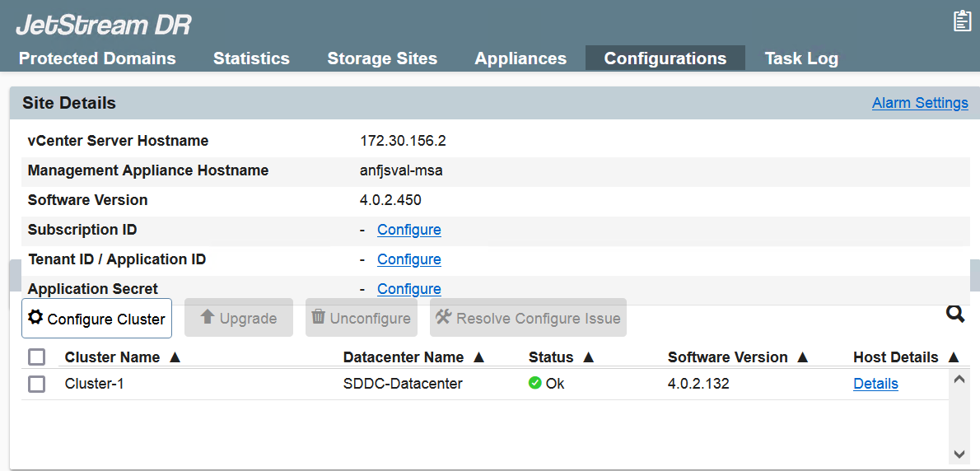Click the Unconfigure trash button
Image resolution: width=980 pixels, height=471 pixels.
coord(361,318)
